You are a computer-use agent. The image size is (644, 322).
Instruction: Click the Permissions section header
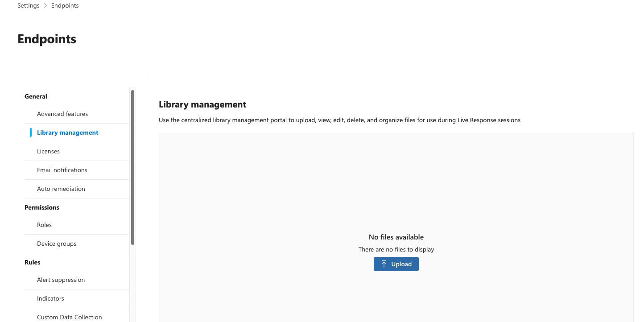point(42,207)
